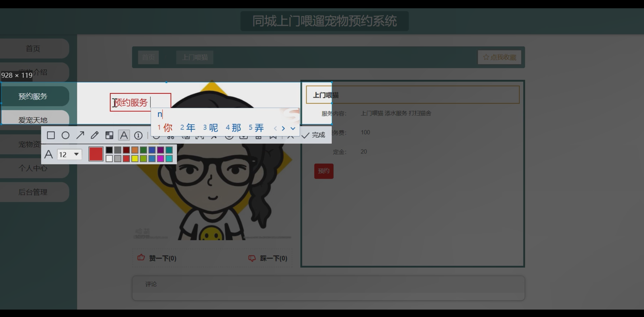Select the ellipse annotation tool

[x=66, y=135]
